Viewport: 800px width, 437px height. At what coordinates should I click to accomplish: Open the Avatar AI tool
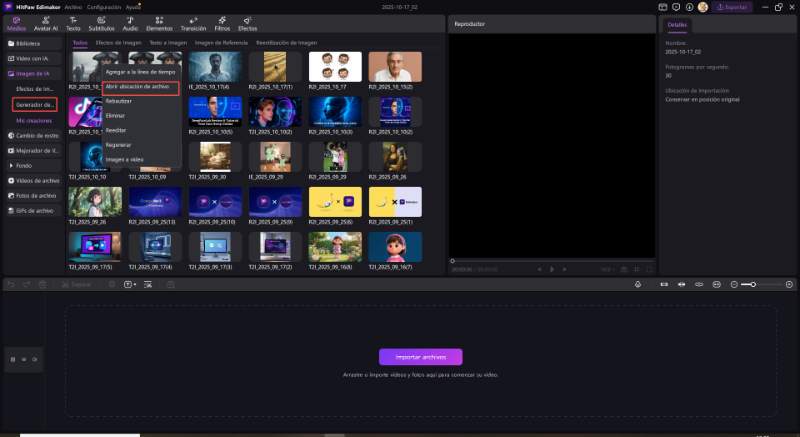tap(46, 23)
